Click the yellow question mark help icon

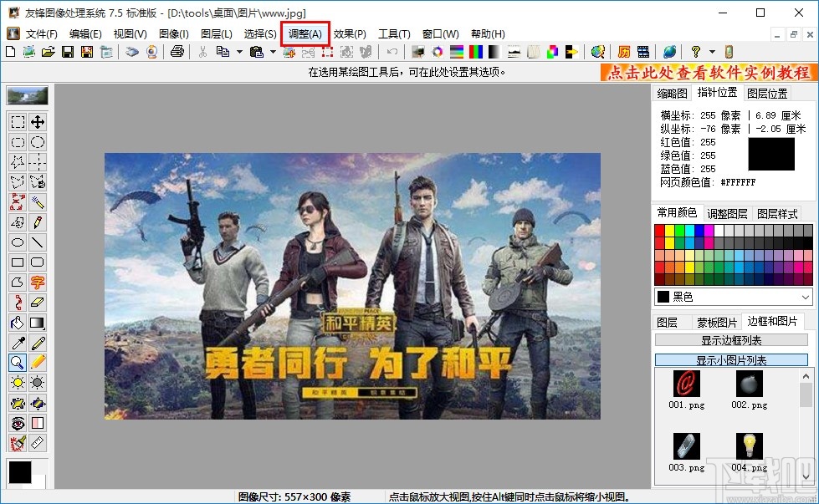[x=696, y=52]
